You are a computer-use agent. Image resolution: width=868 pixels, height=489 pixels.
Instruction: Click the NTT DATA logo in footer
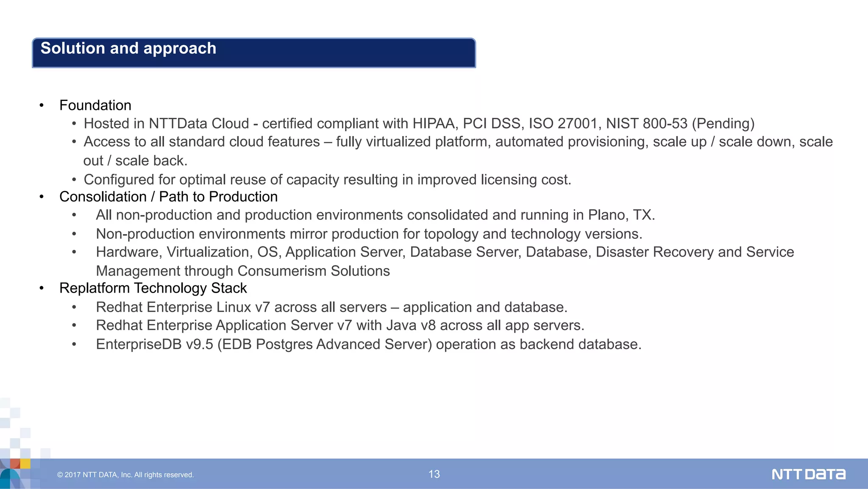coord(808,474)
